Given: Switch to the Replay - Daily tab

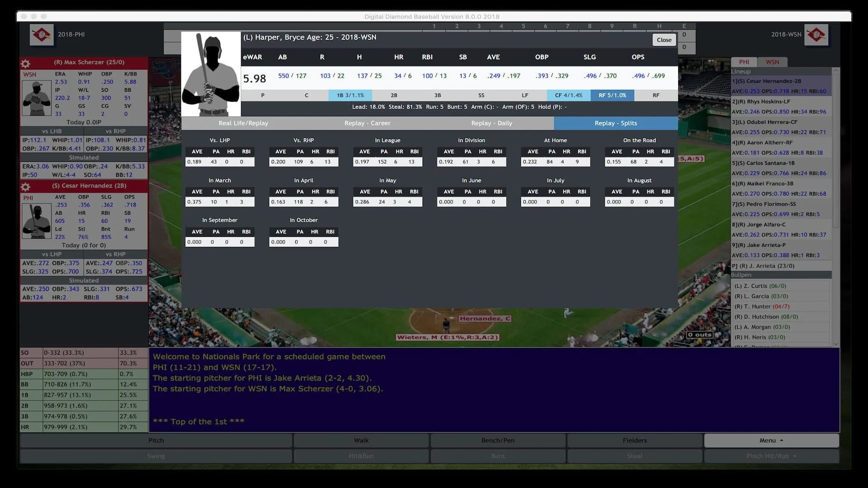Looking at the screenshot, I should pos(491,123).
